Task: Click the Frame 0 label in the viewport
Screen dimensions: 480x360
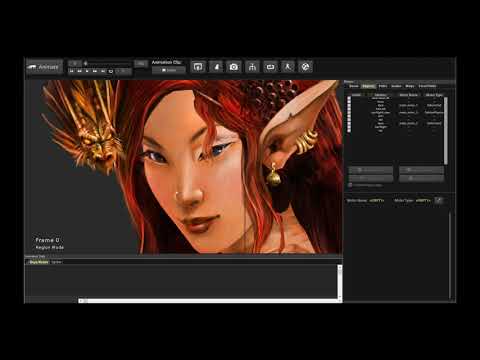Action: tap(47, 240)
